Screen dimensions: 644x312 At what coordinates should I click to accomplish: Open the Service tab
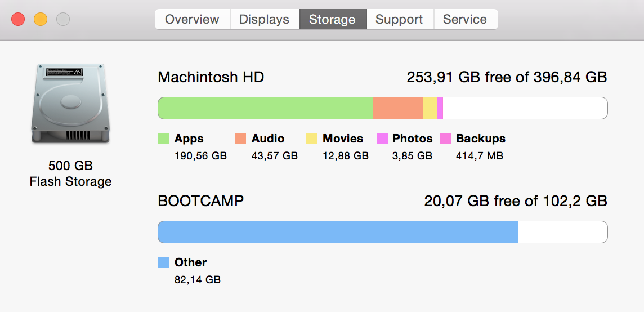465,19
